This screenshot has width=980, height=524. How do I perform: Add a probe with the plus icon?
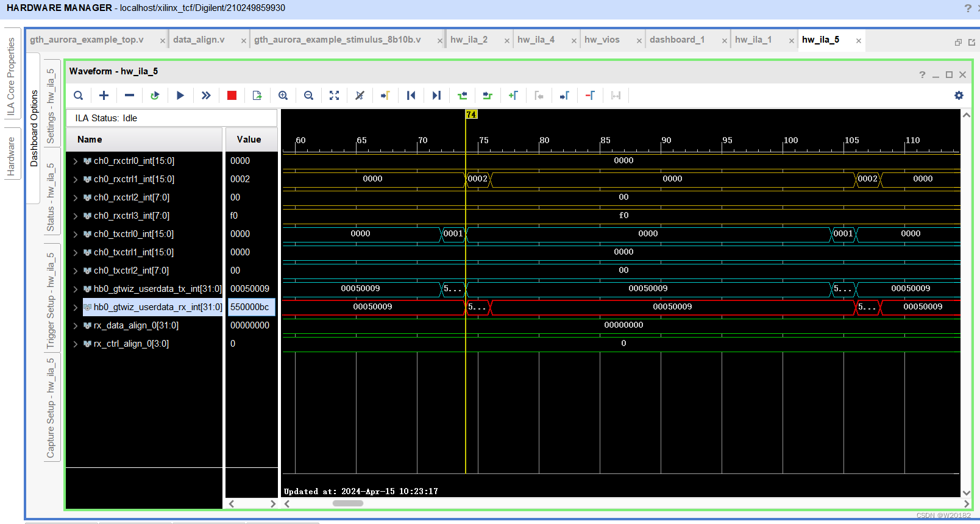tap(104, 96)
